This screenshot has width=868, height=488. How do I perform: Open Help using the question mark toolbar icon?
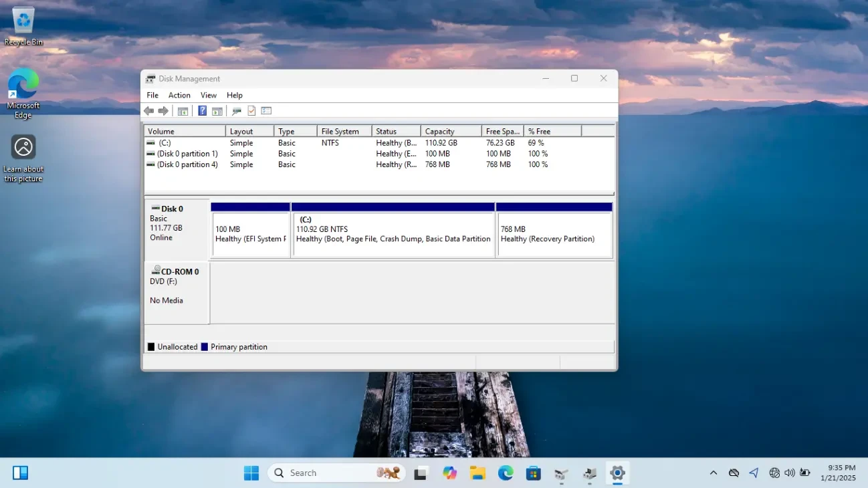pyautogui.click(x=202, y=110)
